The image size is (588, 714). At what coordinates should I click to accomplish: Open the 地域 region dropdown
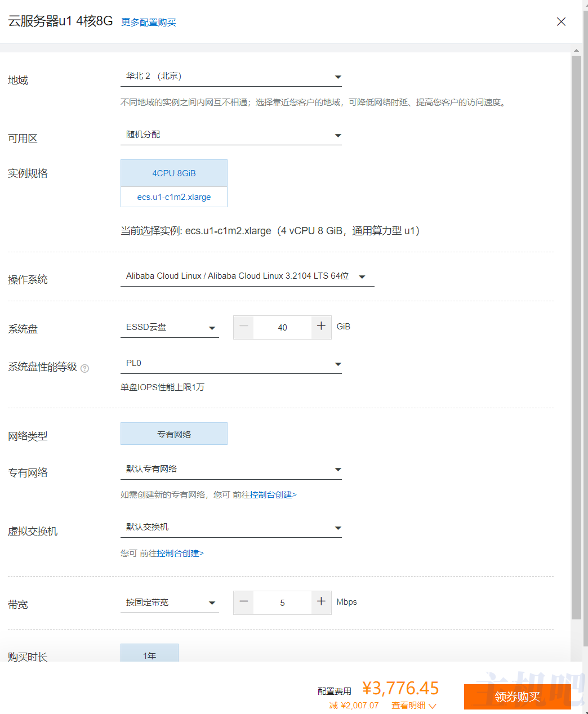pos(231,77)
